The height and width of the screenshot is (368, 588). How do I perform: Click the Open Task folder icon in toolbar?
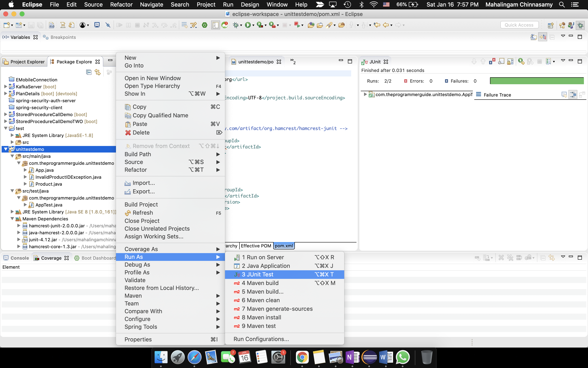coord(320,25)
